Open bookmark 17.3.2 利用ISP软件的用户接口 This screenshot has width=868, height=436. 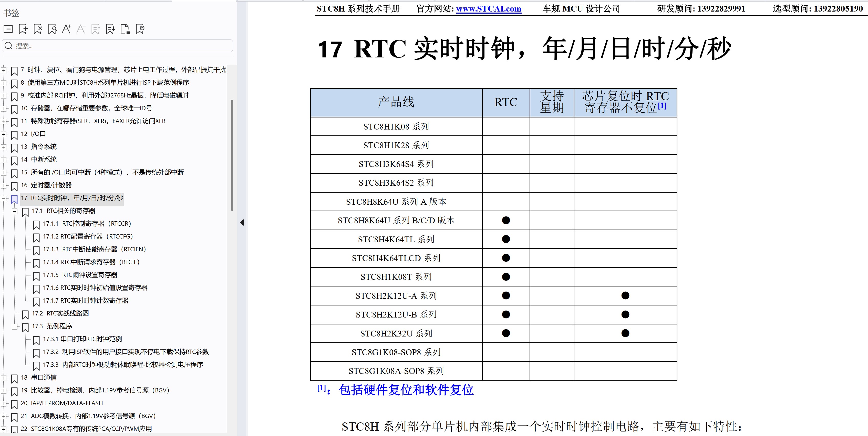[x=126, y=352]
